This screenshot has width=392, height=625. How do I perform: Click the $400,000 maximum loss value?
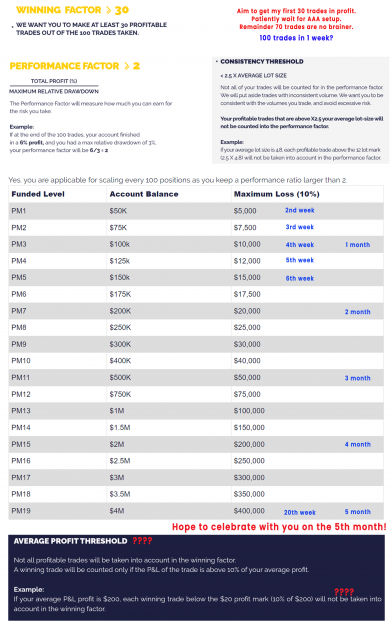[249, 511]
